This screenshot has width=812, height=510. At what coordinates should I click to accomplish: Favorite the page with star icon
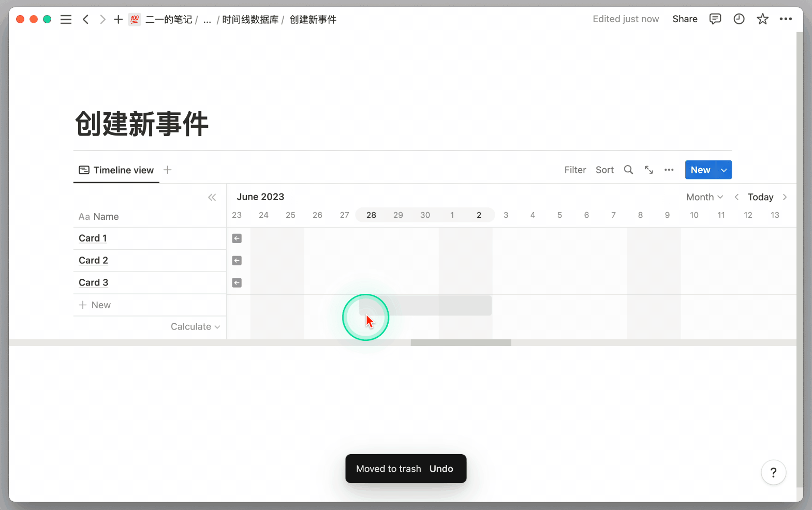tap(762, 19)
